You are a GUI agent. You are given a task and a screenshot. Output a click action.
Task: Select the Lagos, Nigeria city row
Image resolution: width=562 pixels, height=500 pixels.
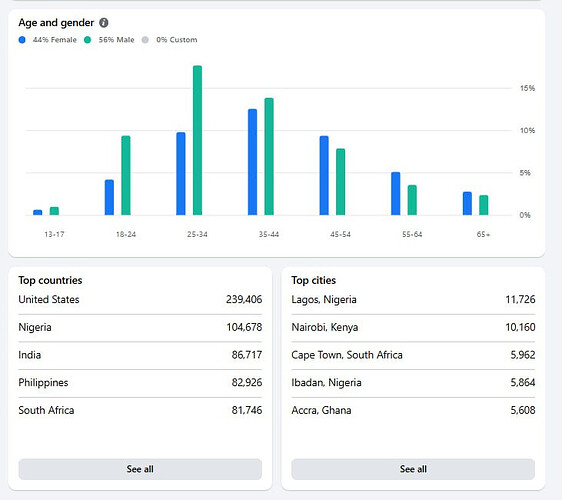(413, 299)
